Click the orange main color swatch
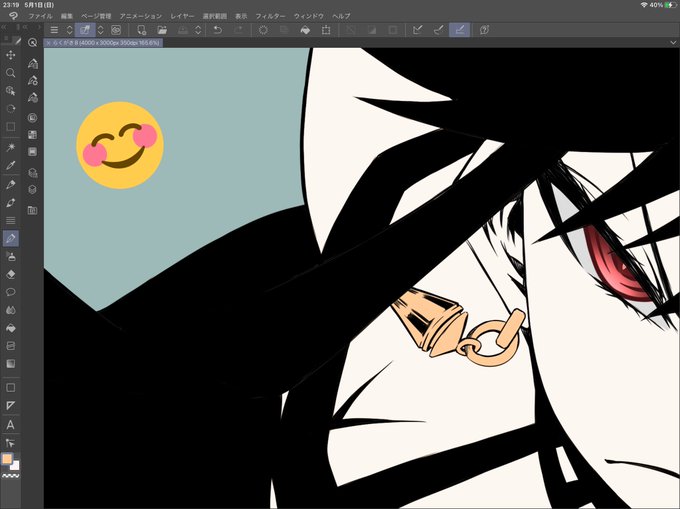 pyautogui.click(x=7, y=459)
